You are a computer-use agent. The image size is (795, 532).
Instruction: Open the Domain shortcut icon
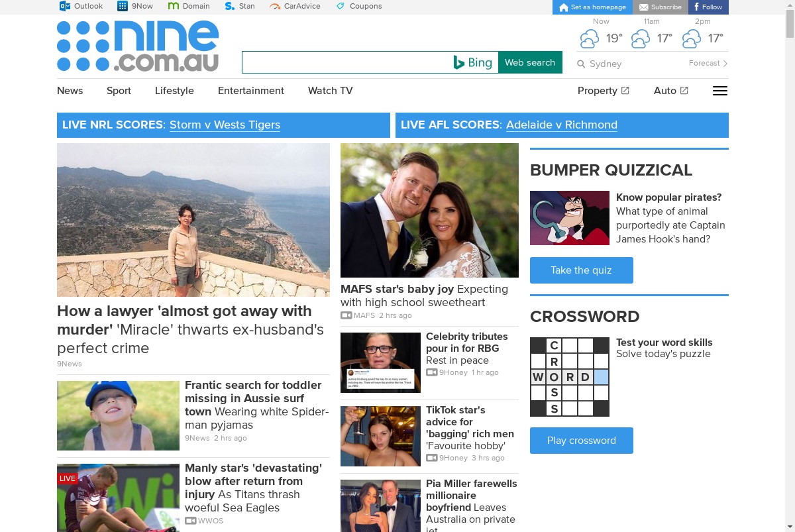(x=174, y=6)
